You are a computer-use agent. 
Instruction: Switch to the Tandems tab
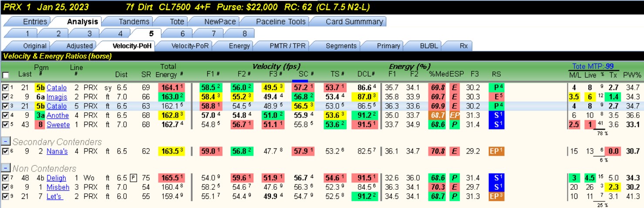coord(134,21)
